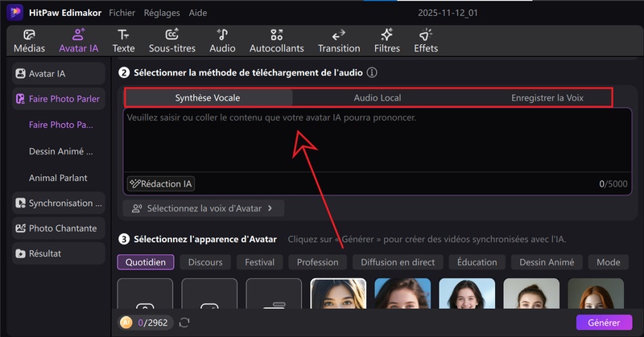This screenshot has width=644, height=337.
Task: Open the Médias panel icon
Action: point(29,35)
